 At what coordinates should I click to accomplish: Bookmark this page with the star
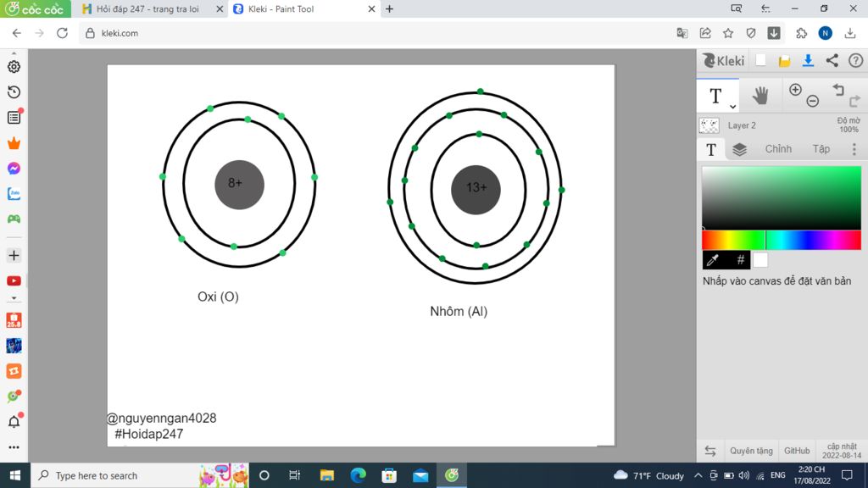point(728,33)
